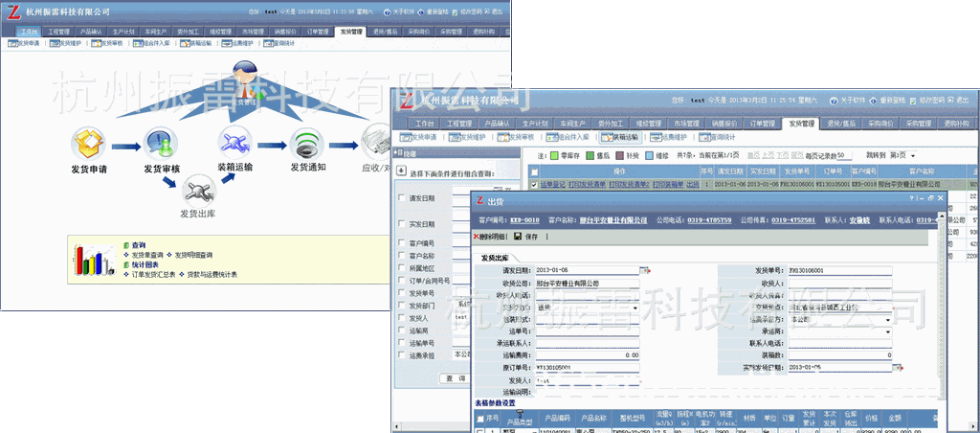
Task: Open 关于软件 in the back window header
Action: pos(401,11)
